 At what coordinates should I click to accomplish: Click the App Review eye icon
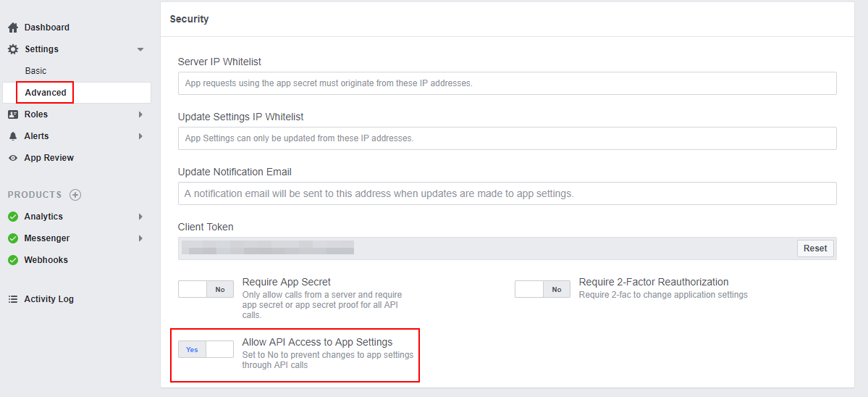click(x=12, y=158)
